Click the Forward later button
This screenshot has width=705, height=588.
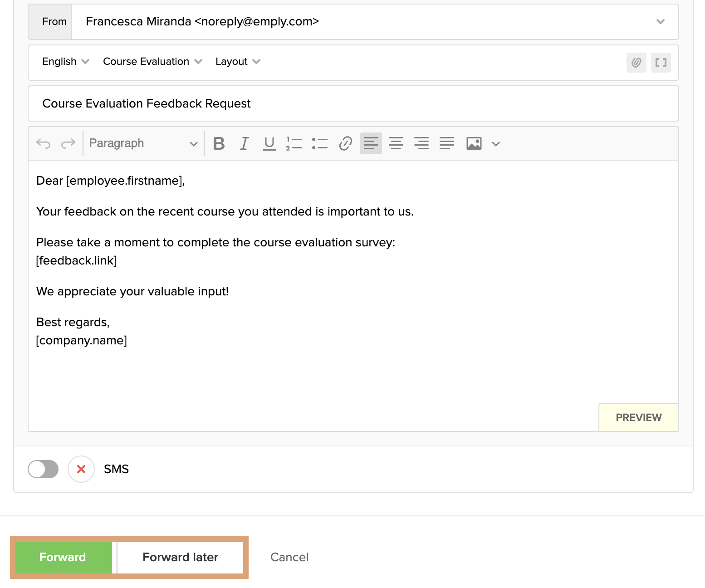[180, 557]
